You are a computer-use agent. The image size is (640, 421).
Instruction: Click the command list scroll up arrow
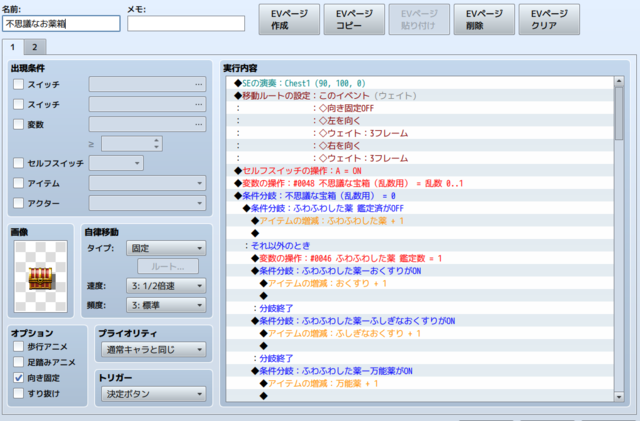coord(619,81)
